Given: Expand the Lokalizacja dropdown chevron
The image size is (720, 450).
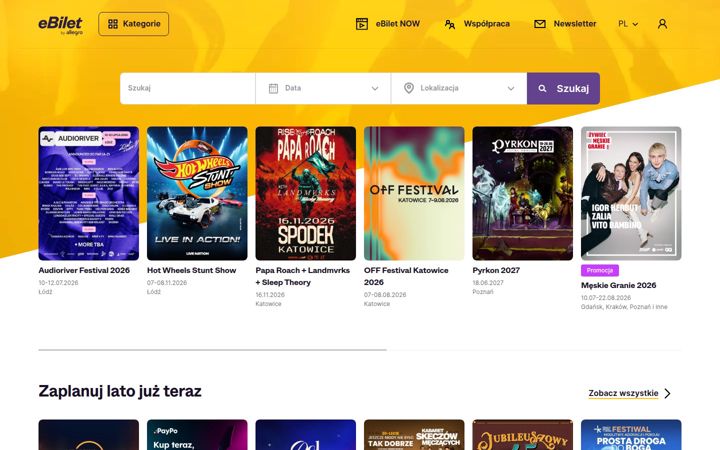Looking at the screenshot, I should [511, 89].
